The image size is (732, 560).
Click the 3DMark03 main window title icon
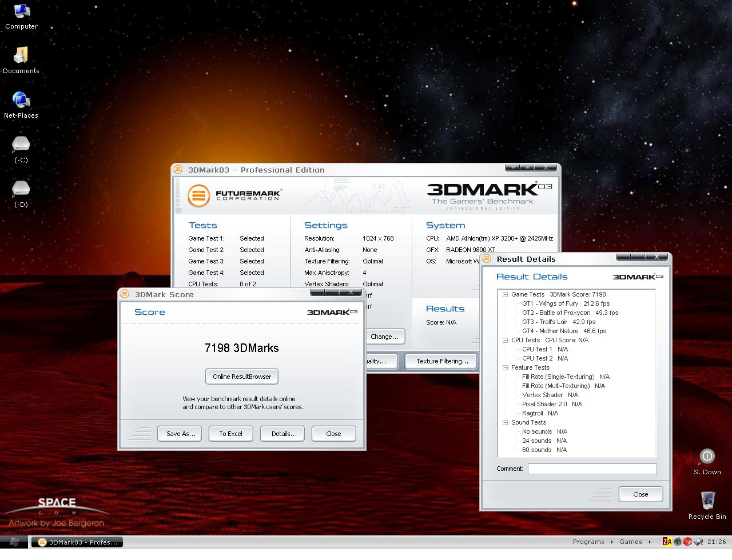[x=178, y=170]
